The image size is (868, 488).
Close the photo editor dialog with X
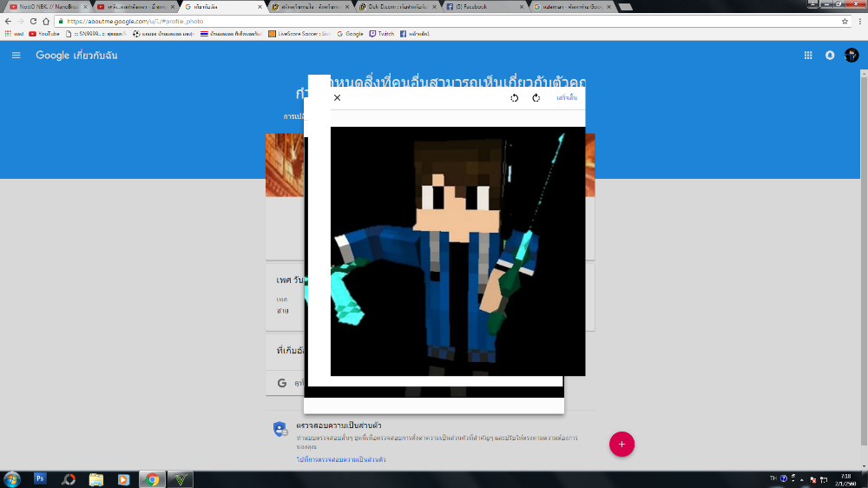click(337, 97)
